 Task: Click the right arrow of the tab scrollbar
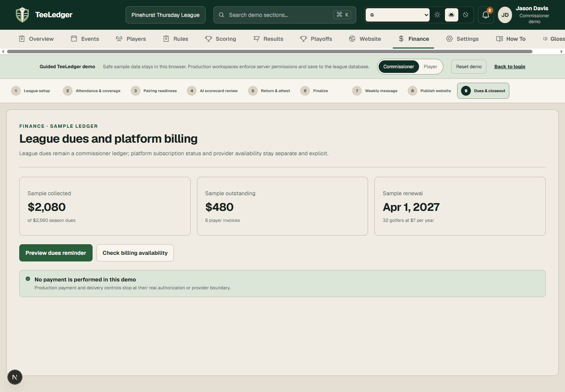click(561, 51)
